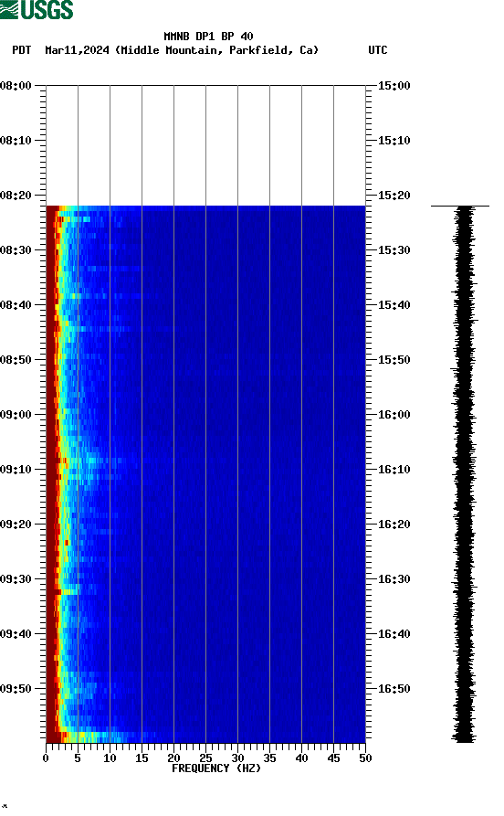The image size is (504, 816).
Task: Click the '15:20' UTC time label
Action: point(394,196)
